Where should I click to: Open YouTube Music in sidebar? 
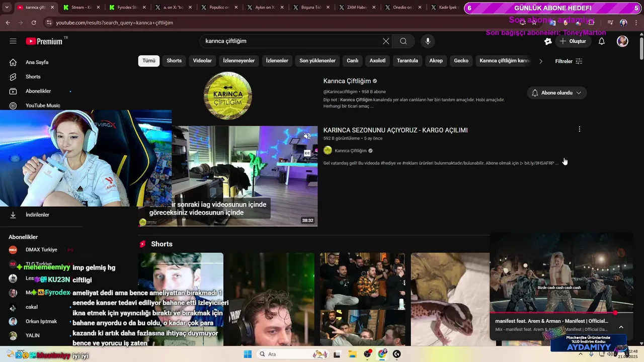click(x=42, y=106)
